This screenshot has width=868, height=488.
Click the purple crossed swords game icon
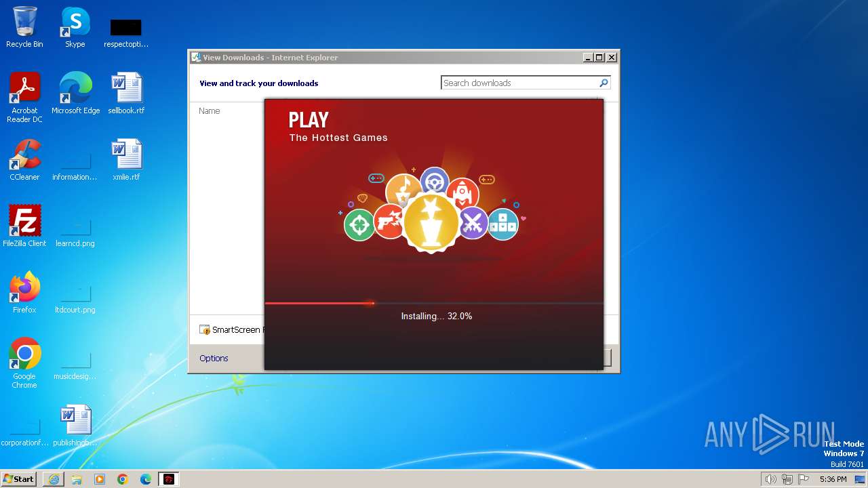tap(473, 222)
